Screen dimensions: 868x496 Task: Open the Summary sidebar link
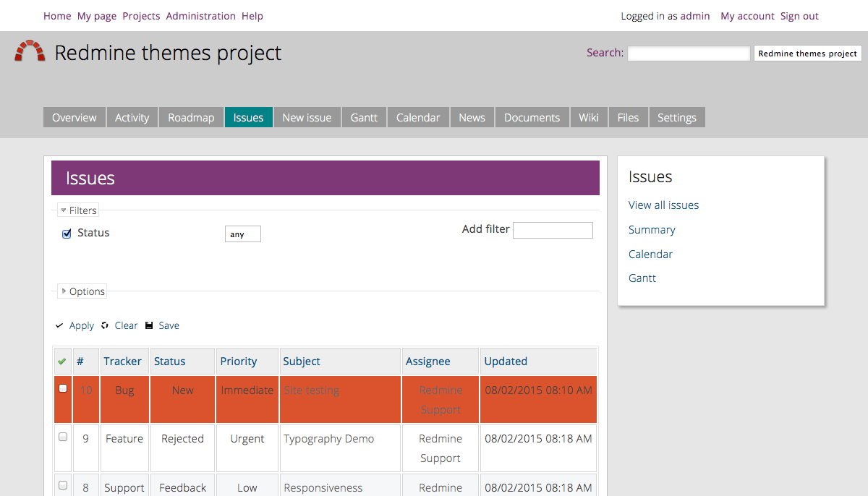coord(652,230)
